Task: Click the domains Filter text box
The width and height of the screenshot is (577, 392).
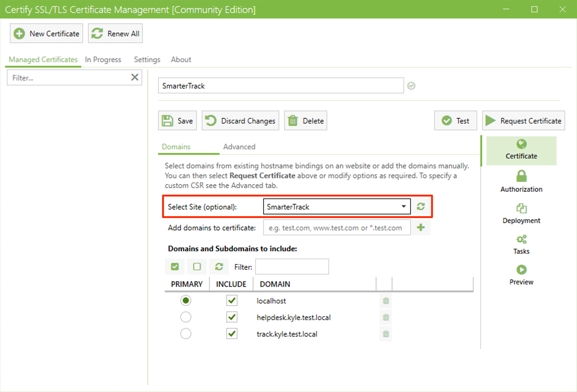Action: coord(292,266)
